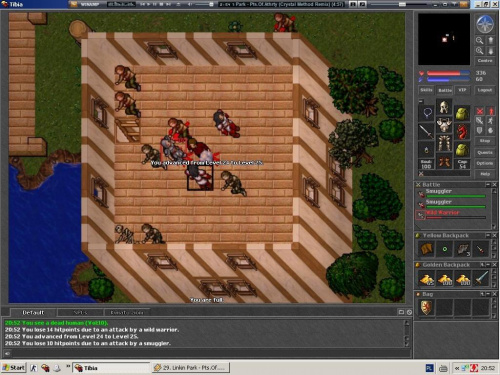Go up from Golden Backpack container

click(482, 265)
